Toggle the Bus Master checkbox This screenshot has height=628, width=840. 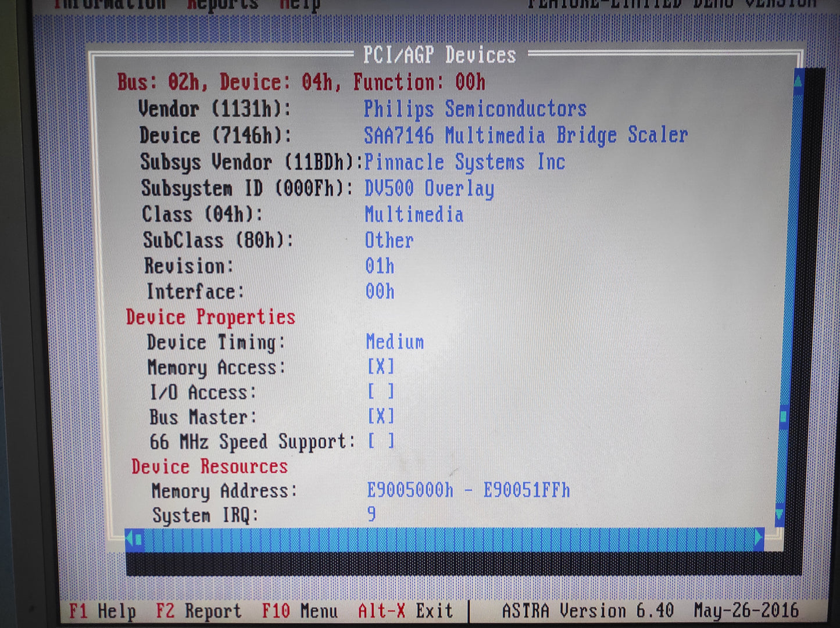(381, 416)
